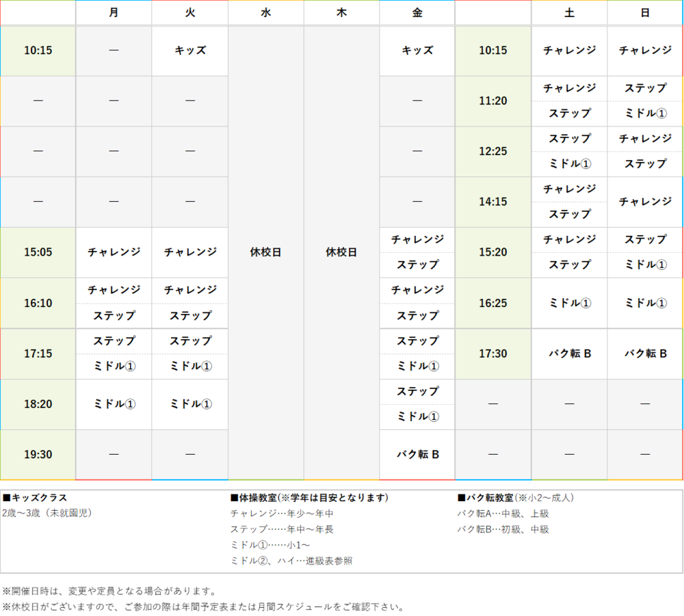
Task: Click the 金 (Friday) column header
Action: pos(417,12)
